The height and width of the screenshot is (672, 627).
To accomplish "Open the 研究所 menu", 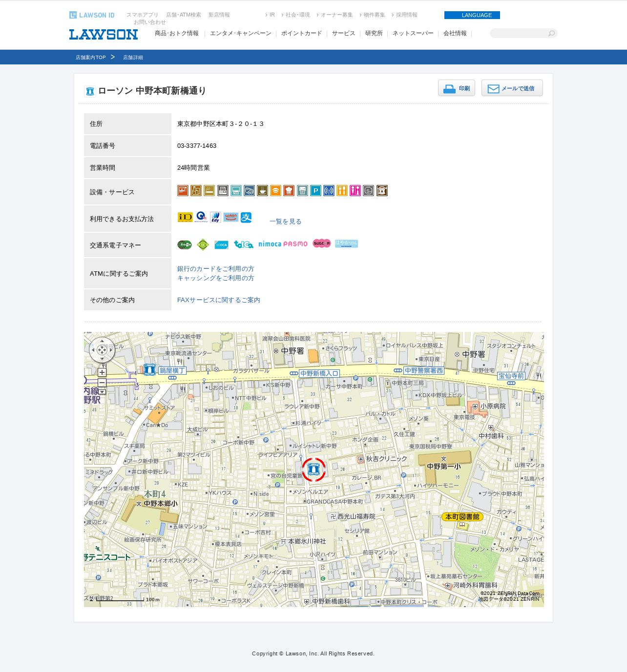I will (374, 33).
